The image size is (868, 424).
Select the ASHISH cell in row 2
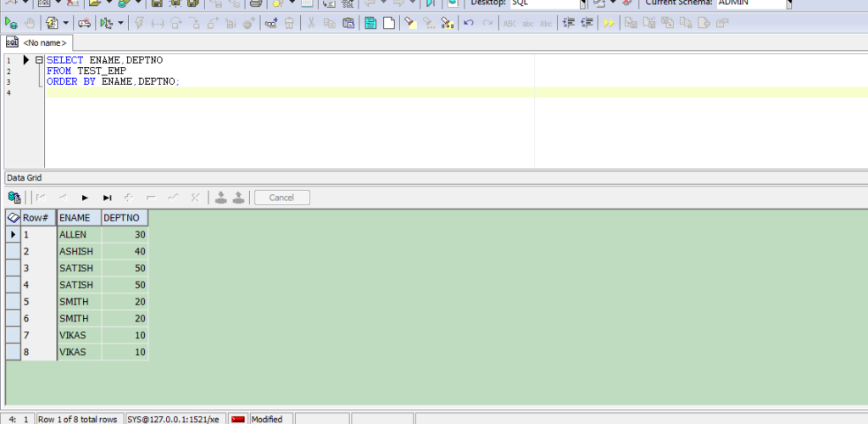(78, 251)
